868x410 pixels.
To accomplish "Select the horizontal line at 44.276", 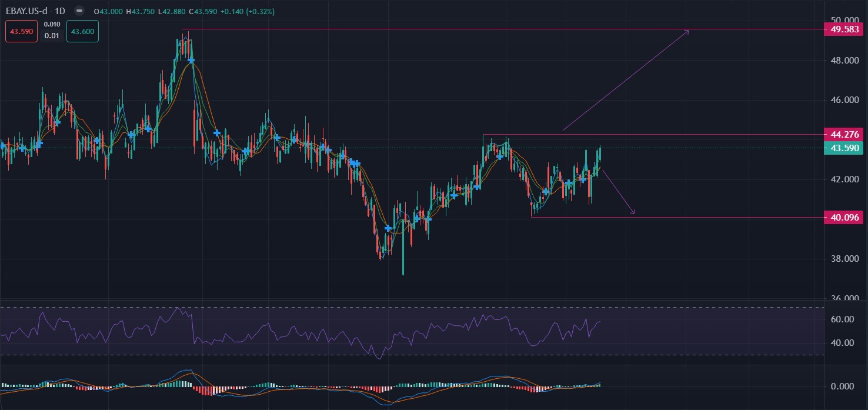I will pos(647,135).
